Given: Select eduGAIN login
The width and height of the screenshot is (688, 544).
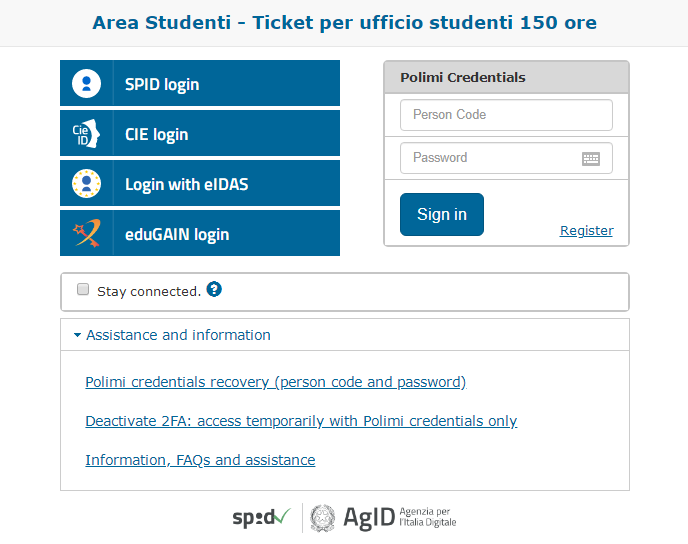Looking at the screenshot, I should pos(200,233).
